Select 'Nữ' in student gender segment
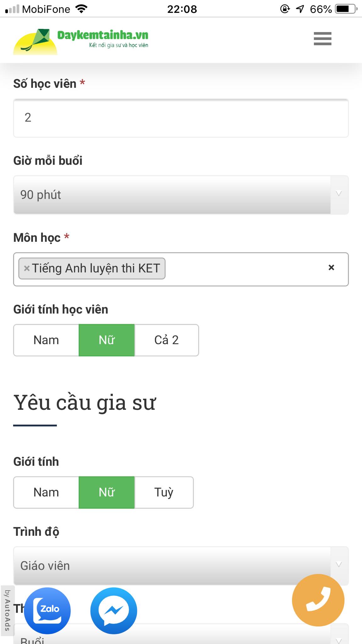The width and height of the screenshot is (362, 644). point(106,340)
